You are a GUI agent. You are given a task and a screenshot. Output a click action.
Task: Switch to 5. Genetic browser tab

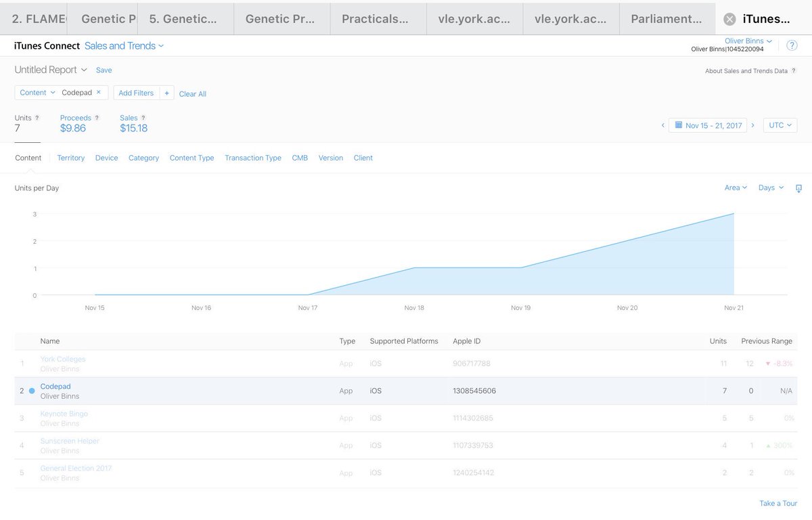[185, 19]
